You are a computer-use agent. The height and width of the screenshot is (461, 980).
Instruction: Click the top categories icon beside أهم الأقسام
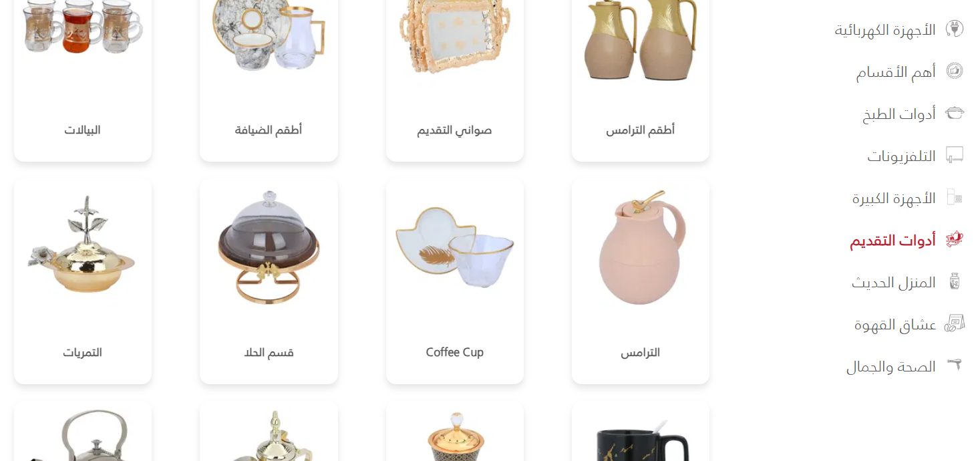point(955,71)
